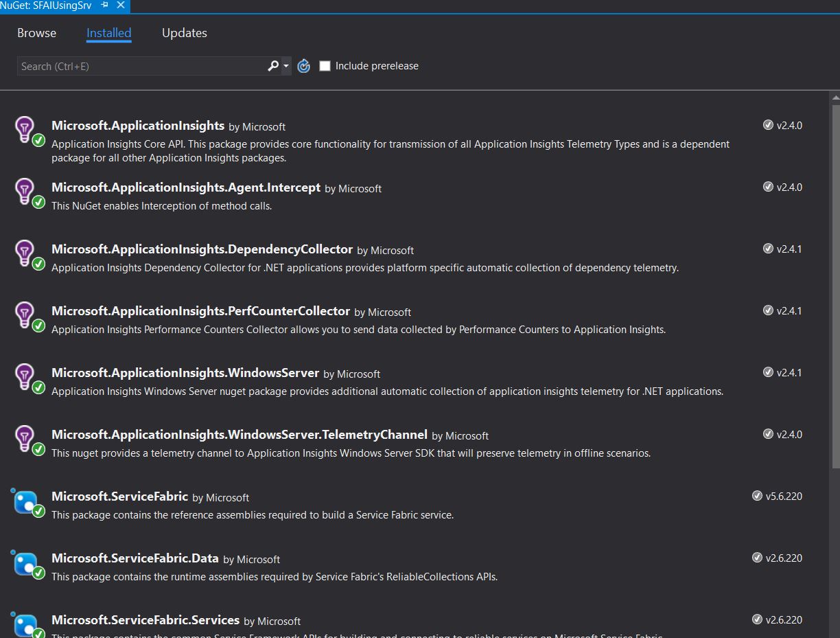Click v2.4.1 version of DependencyCollector
This screenshot has height=638, width=840.
[789, 249]
